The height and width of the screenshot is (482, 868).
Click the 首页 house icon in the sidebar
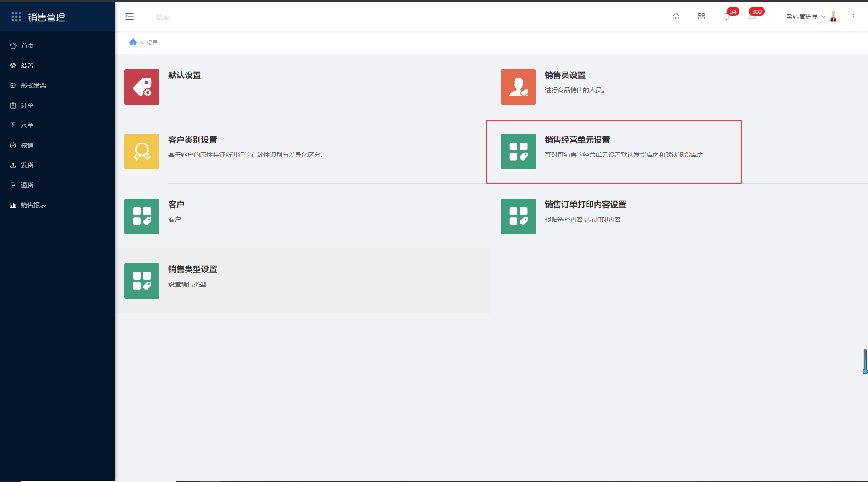[x=13, y=46]
